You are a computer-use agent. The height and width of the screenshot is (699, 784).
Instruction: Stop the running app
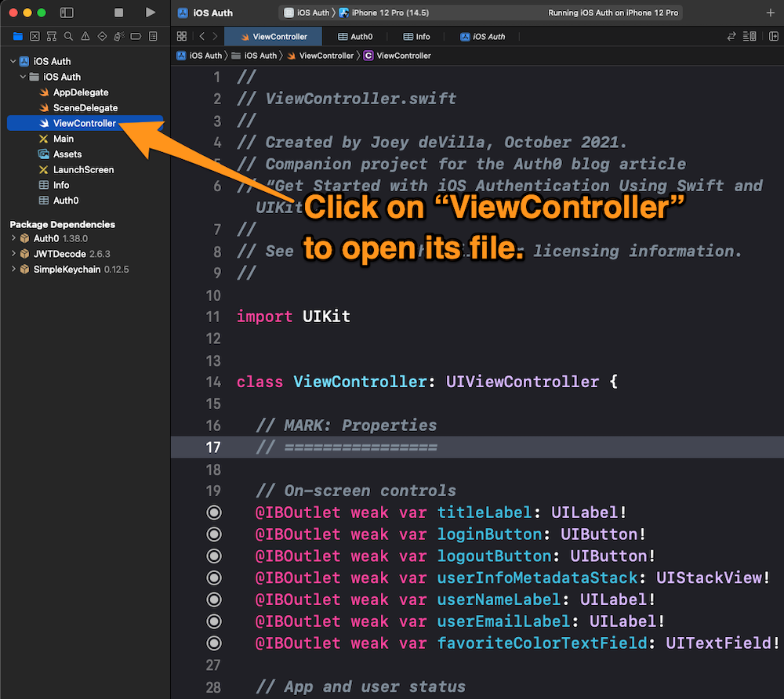pos(118,13)
